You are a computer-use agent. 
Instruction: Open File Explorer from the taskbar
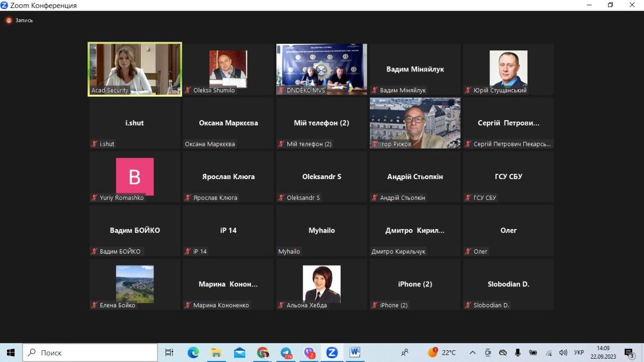tap(216, 352)
